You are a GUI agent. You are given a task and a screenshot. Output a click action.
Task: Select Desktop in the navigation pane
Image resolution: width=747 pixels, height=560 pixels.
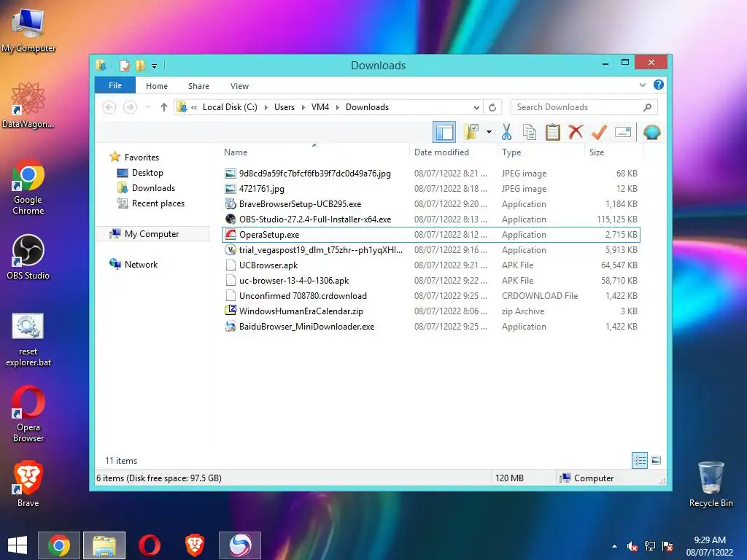tap(147, 173)
